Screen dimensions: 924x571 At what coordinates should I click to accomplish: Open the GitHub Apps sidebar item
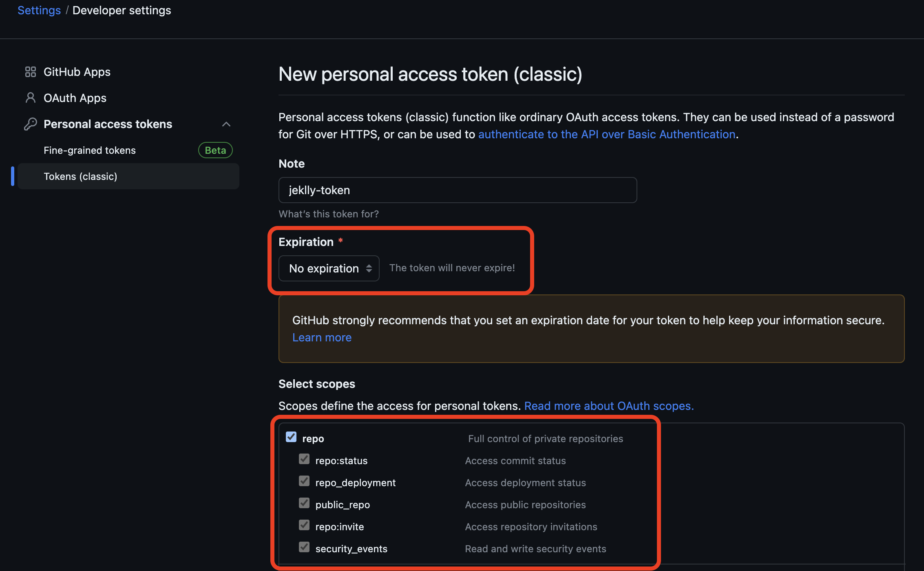77,72
